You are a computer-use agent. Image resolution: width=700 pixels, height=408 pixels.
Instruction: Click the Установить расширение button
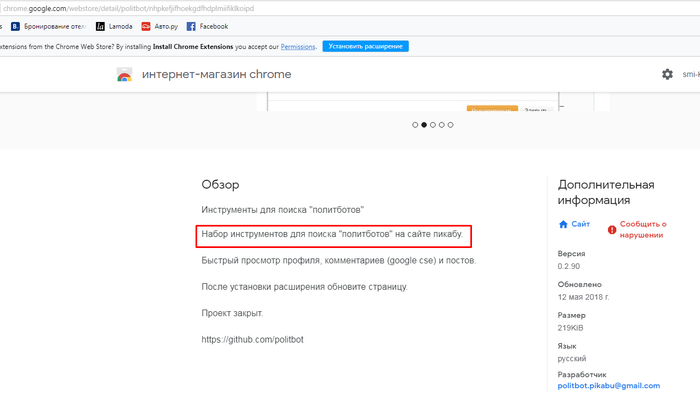365,46
